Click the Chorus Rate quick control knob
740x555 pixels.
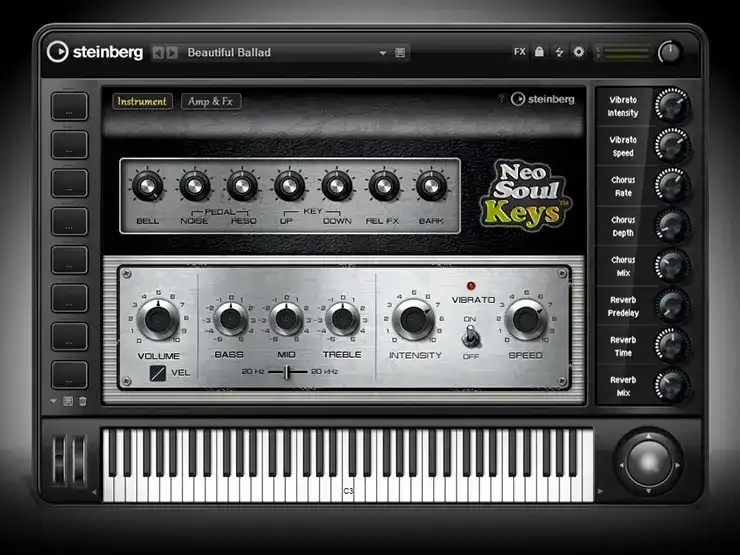click(672, 186)
